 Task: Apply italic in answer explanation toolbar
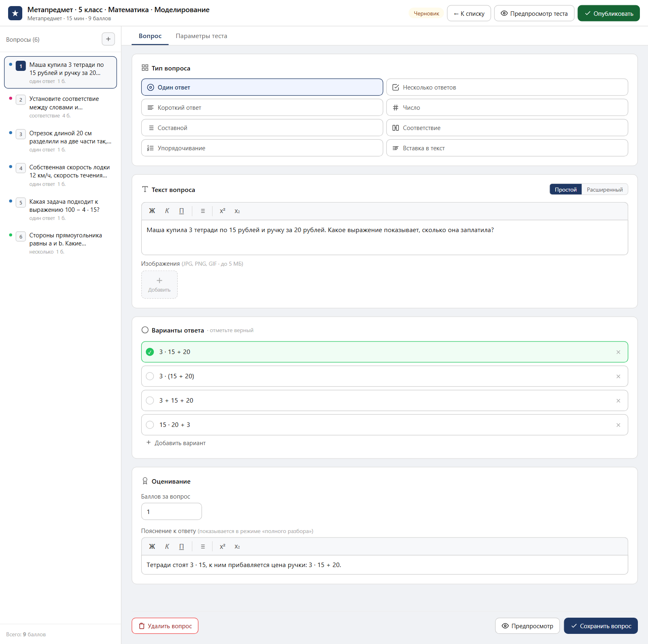coord(167,546)
